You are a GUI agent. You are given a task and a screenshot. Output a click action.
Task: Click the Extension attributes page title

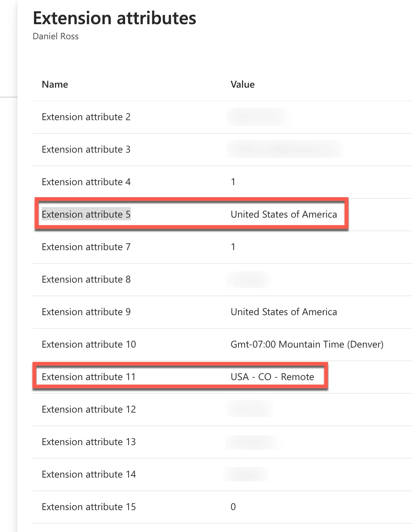click(x=115, y=18)
